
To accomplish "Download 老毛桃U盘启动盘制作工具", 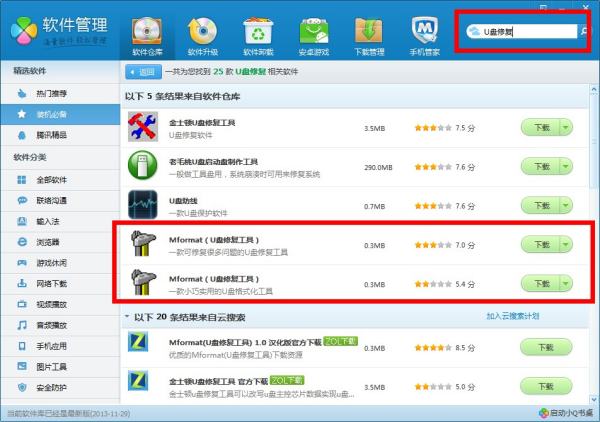I will pos(541,166).
